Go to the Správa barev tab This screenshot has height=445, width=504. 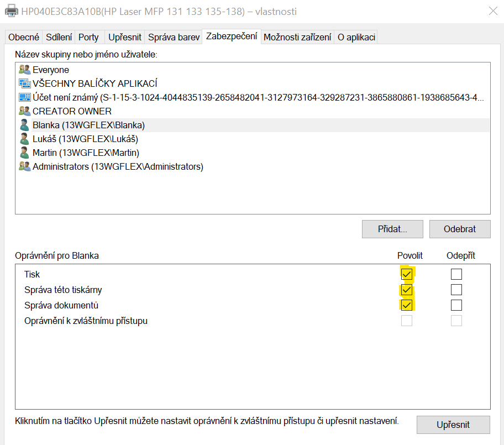coord(174,37)
